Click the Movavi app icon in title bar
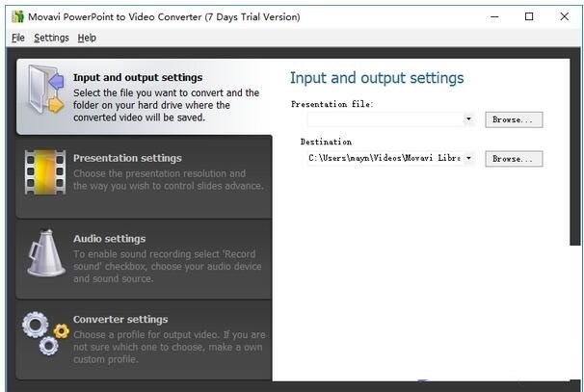The image size is (584, 392). [17, 16]
